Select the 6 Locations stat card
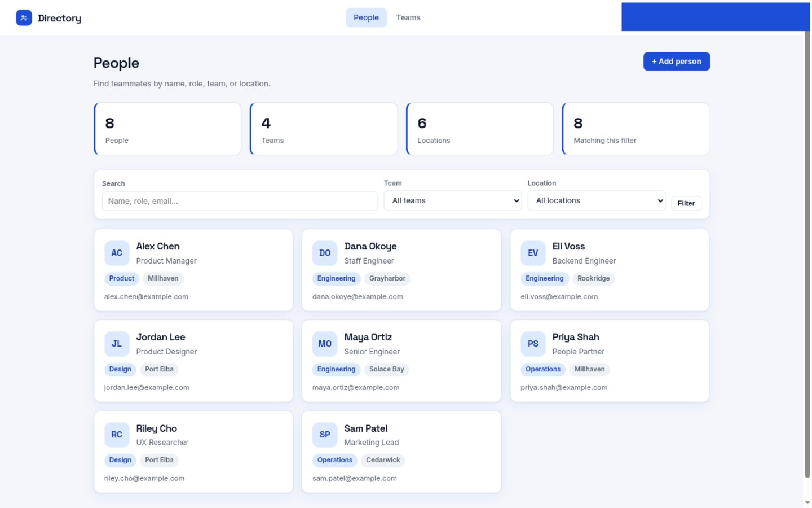 click(x=480, y=129)
